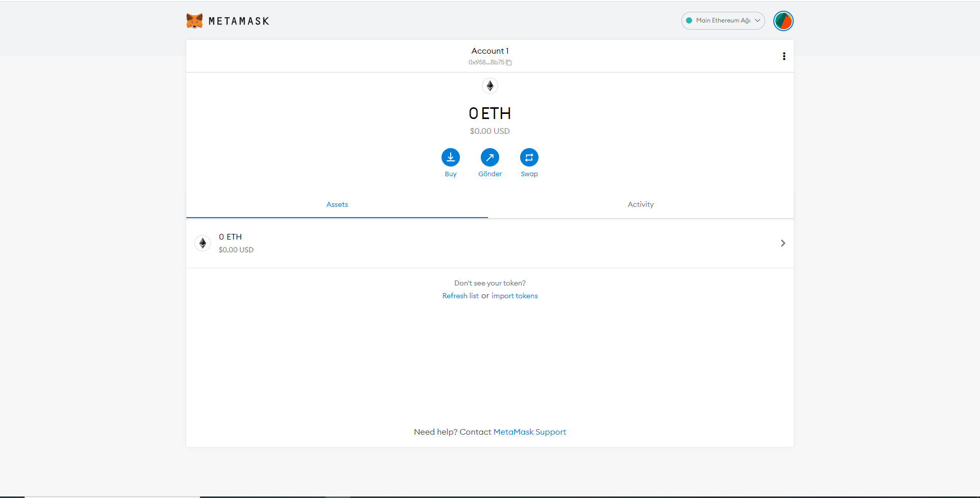Expand ETH asset with the chevron arrow
Screen dimensions: 980x498
[x=783, y=243]
